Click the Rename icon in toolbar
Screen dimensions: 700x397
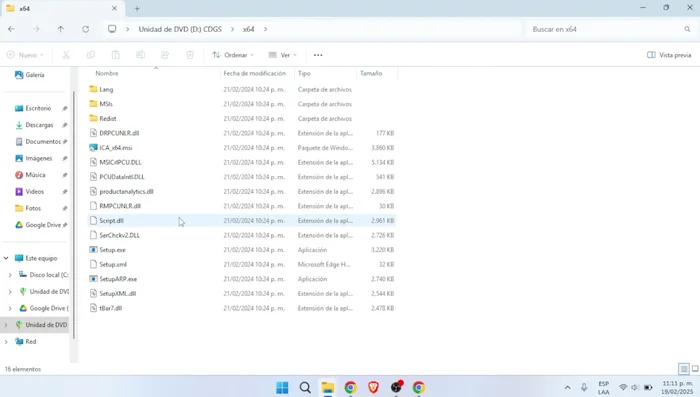coord(140,55)
